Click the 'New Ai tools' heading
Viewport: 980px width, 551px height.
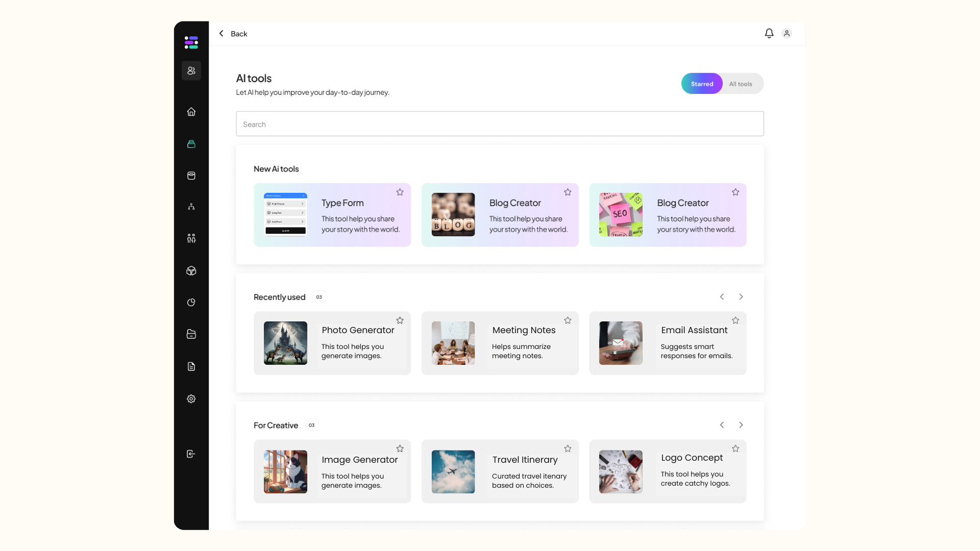click(x=276, y=169)
